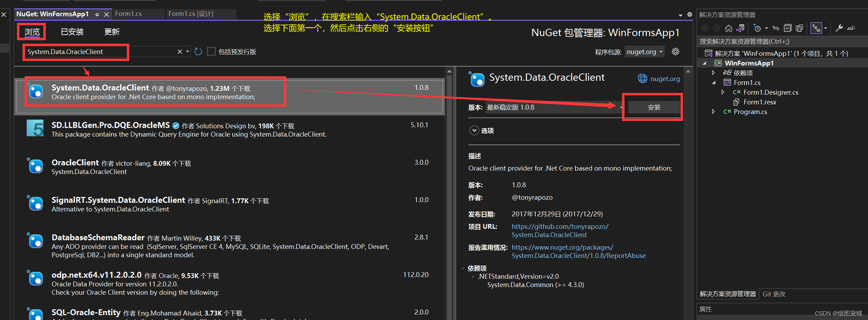Viewport: 868px width, 320px height.
Task: Expand the 依赖项 node under WinFormsApp1
Action: click(713, 72)
